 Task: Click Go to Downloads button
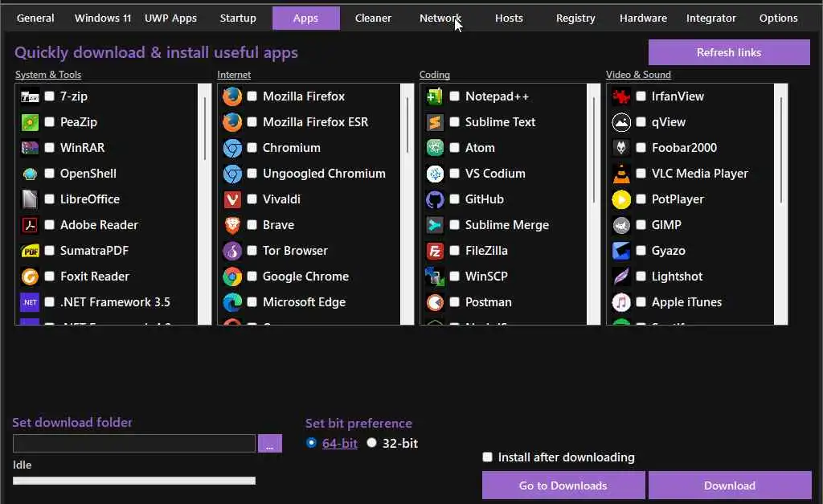563,486
